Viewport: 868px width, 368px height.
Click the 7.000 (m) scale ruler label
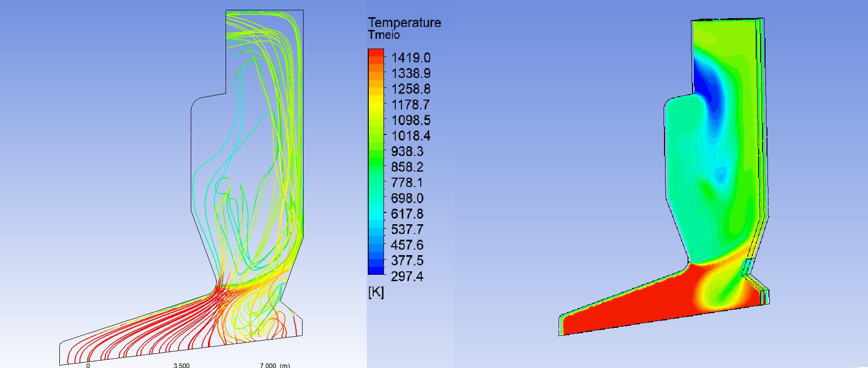(x=275, y=365)
